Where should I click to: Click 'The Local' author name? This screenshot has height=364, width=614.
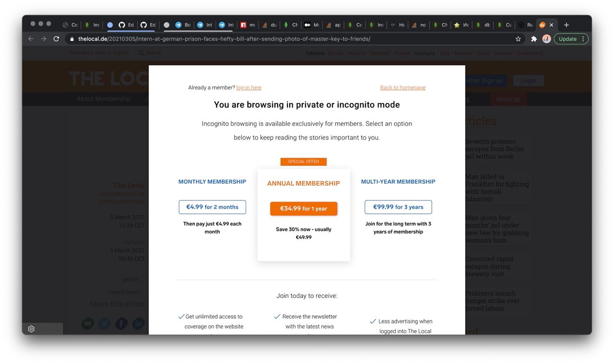tap(129, 185)
